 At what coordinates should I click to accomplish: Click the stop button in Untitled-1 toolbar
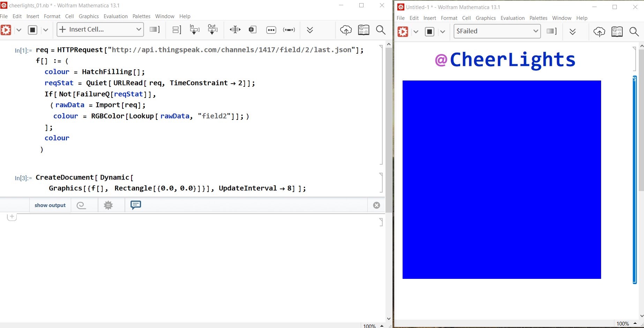[429, 32]
